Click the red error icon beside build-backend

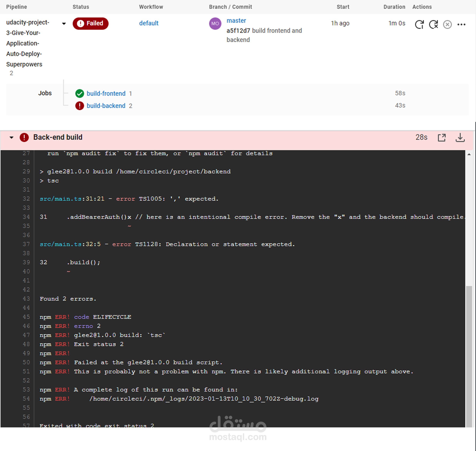(x=79, y=106)
